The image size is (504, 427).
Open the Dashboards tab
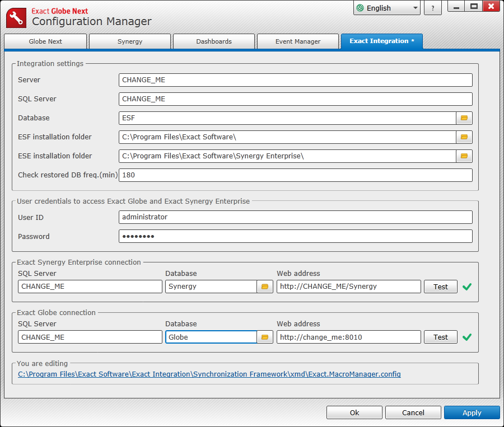point(213,41)
